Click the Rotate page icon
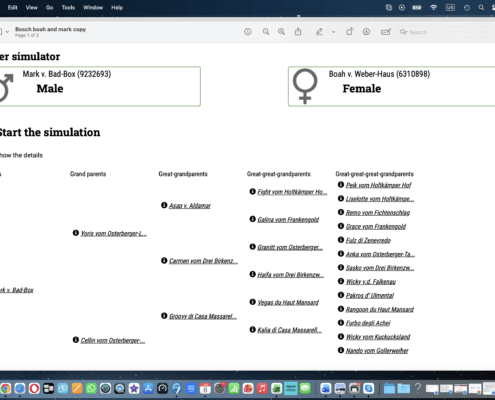Viewport: 495px width, 400px height. [x=349, y=32]
